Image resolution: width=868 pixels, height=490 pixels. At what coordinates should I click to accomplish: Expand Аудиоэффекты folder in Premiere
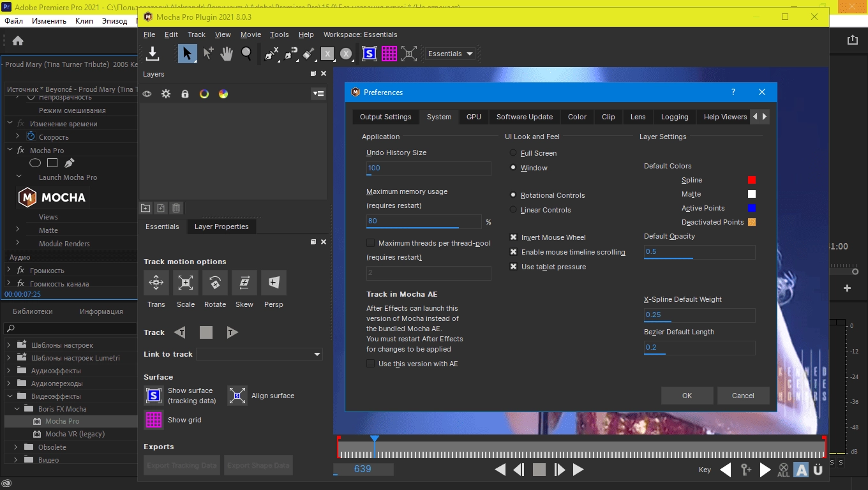click(10, 371)
